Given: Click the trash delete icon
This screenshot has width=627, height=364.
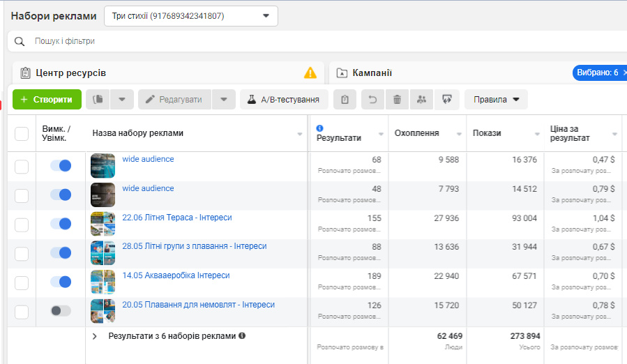Looking at the screenshot, I should [397, 100].
